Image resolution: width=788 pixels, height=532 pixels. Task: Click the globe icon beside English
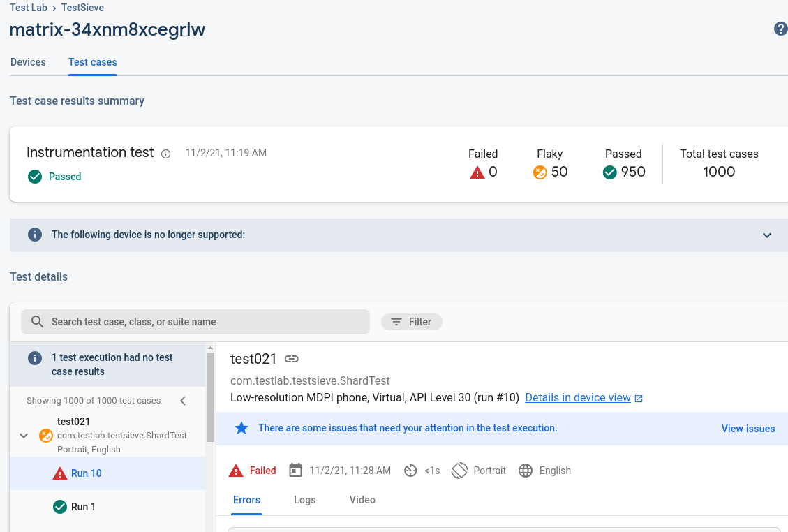(x=526, y=471)
